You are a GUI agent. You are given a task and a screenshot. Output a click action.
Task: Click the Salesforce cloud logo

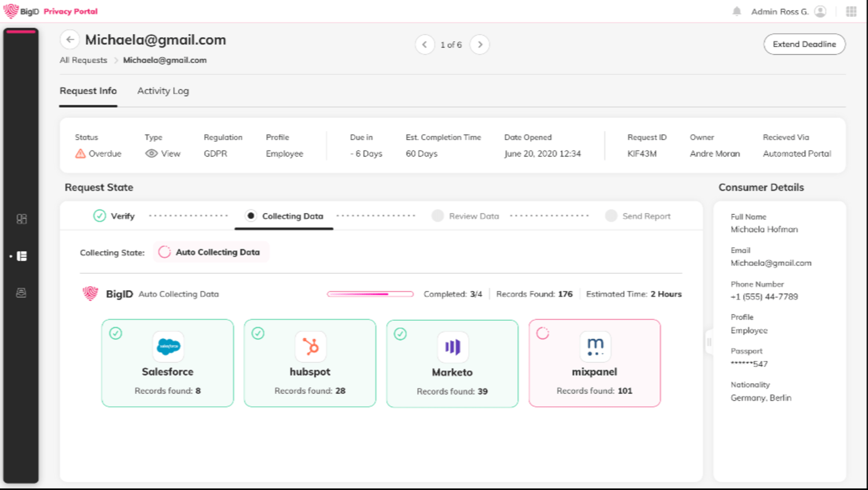(x=168, y=346)
